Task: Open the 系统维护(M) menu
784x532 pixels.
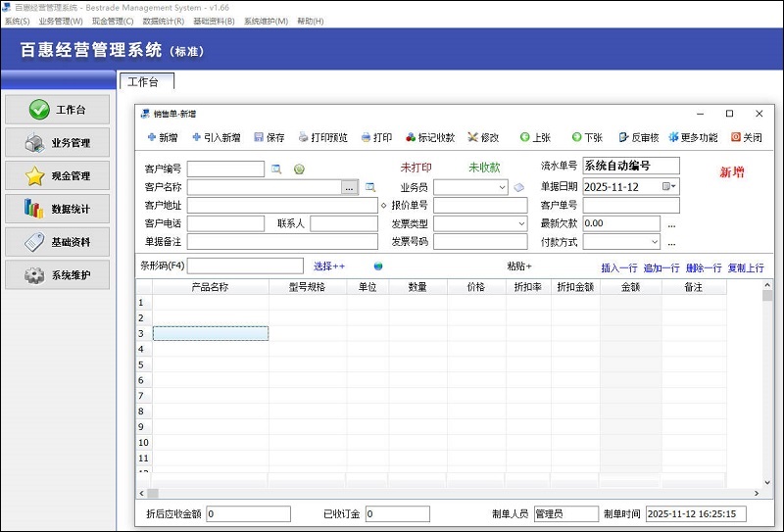Action: point(266,21)
